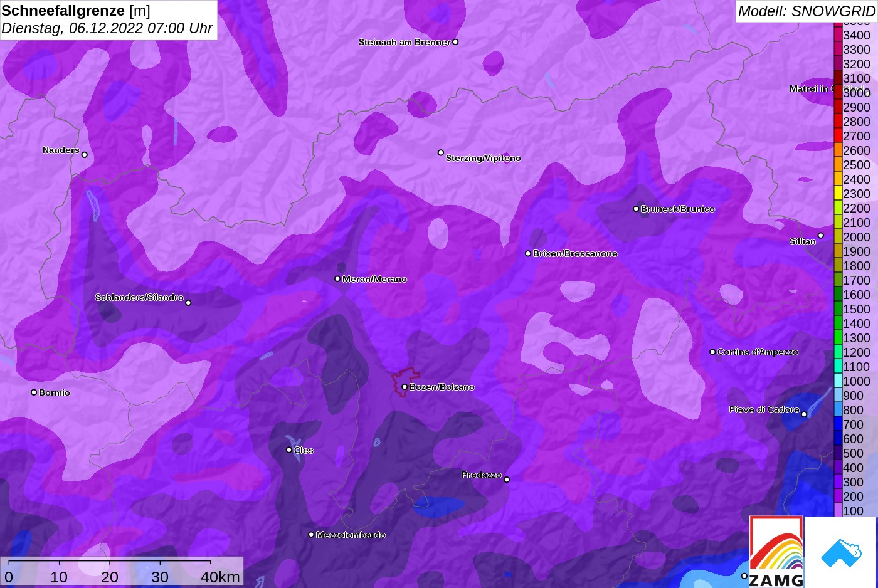Click the 'Cortina d'Ampezzo' text label
Viewport: 878px width, 588px height.
point(758,352)
